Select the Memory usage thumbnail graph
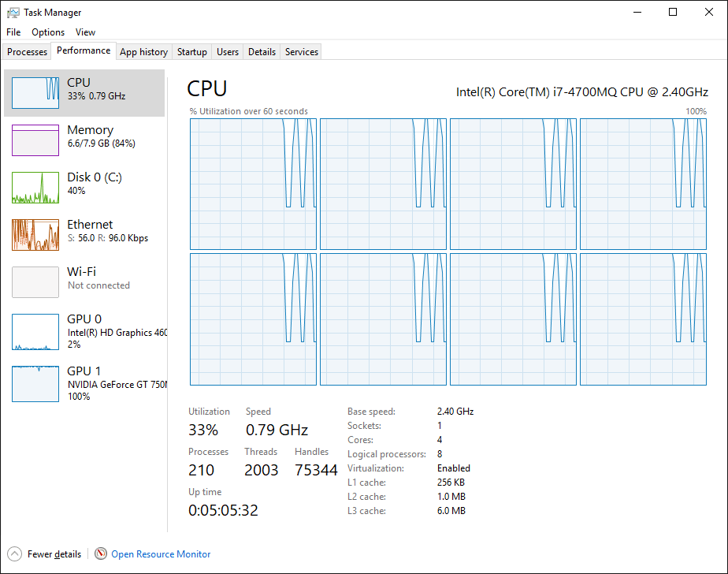 tap(35, 140)
